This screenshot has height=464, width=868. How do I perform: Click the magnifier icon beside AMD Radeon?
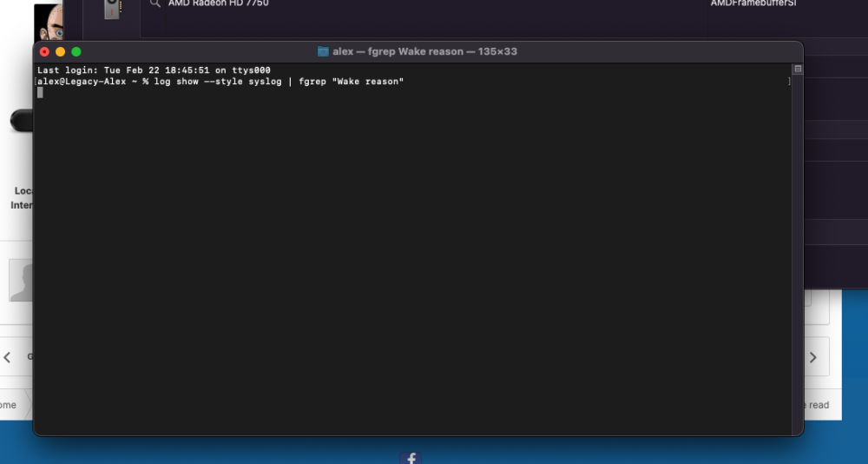point(155,3)
